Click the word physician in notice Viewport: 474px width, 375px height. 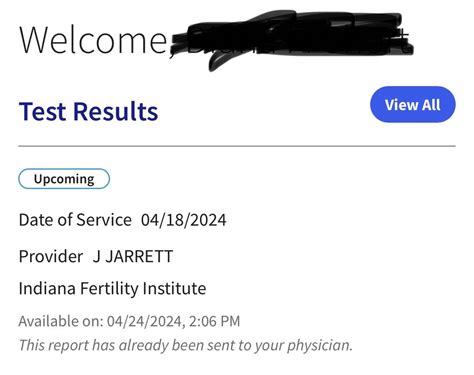point(319,346)
